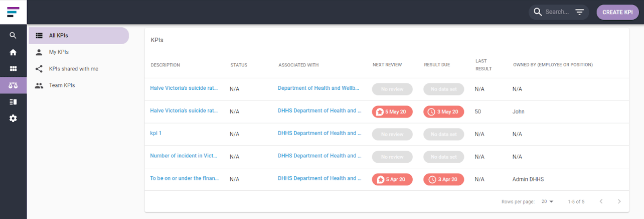Viewport: 644px width, 219px height.
Task: Click the owner name Admin DHHS
Action: click(x=528, y=179)
